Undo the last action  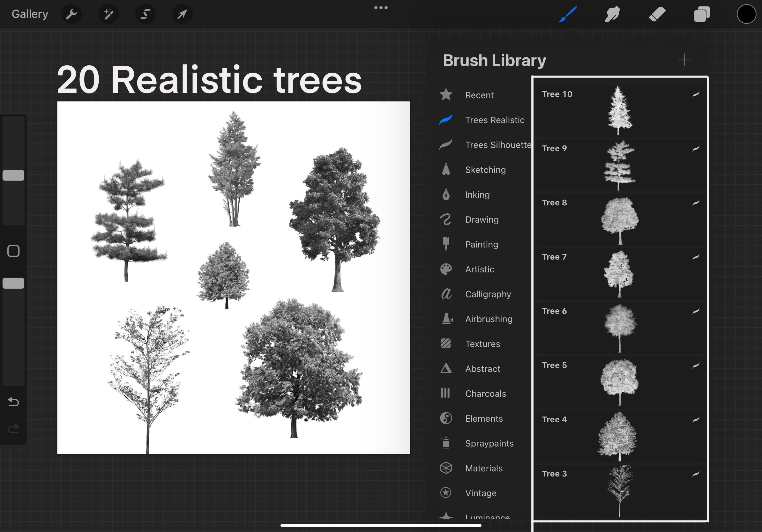tap(13, 402)
